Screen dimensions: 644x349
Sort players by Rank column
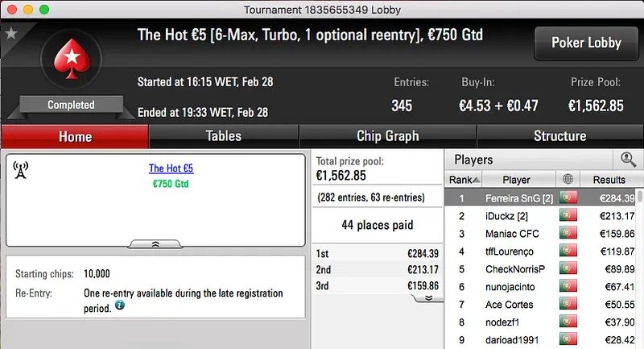(464, 180)
